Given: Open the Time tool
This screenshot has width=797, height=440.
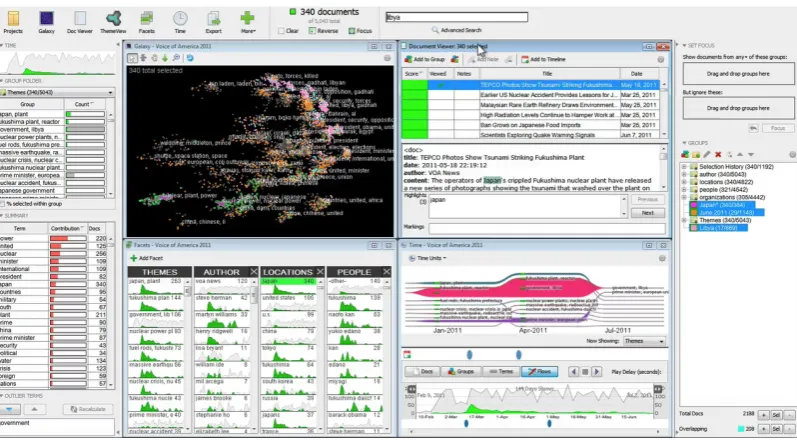Looking at the screenshot, I should (x=180, y=22).
